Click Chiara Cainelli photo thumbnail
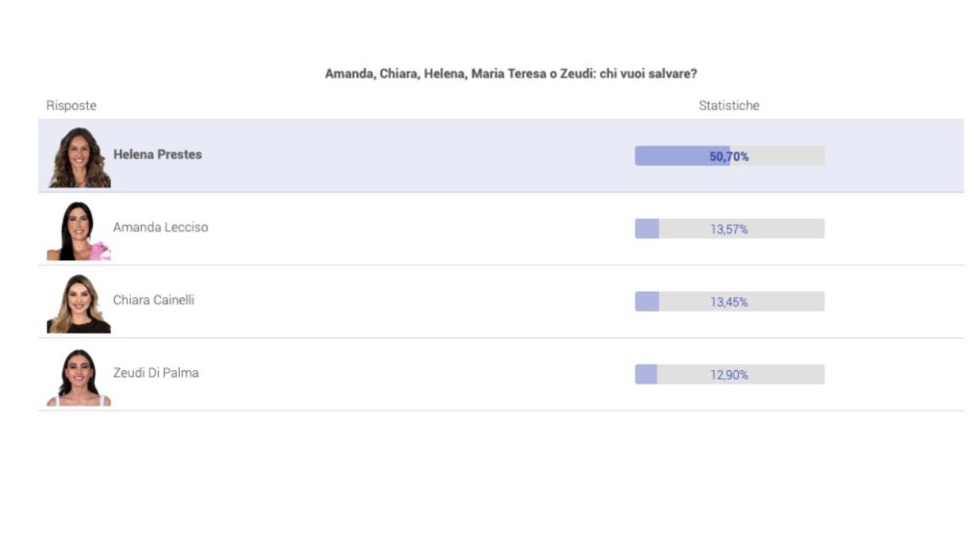 (78, 303)
